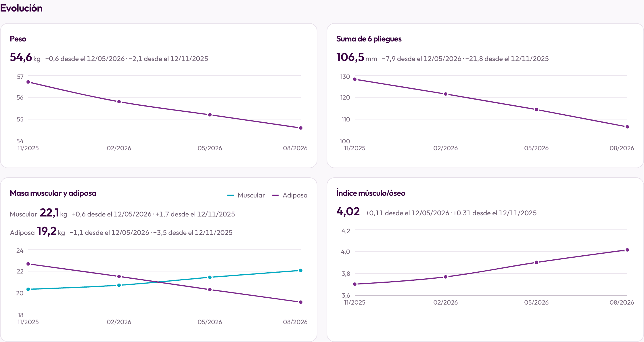
Task: Click the 02/2026 x-axis label under pliegues chart
Action: pyautogui.click(x=446, y=148)
